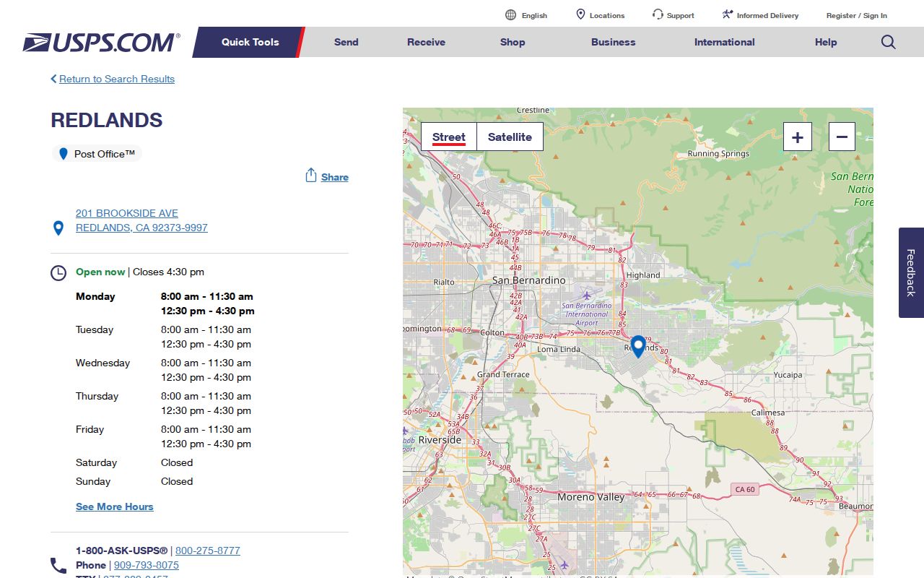Zoom out the map with minus

[x=842, y=137]
